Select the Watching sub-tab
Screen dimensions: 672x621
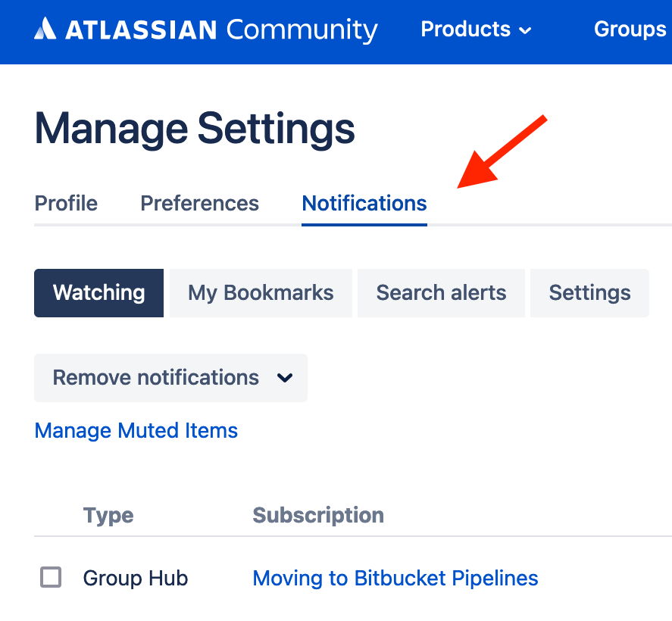tap(99, 293)
